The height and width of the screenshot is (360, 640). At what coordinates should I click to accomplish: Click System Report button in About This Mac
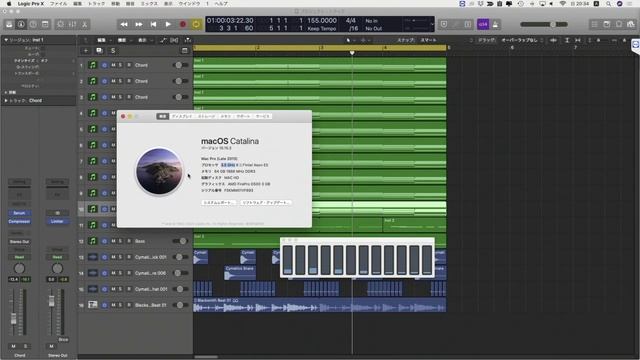pos(218,202)
